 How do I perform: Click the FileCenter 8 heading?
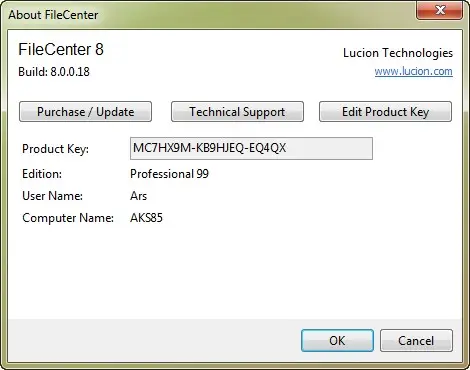61,49
